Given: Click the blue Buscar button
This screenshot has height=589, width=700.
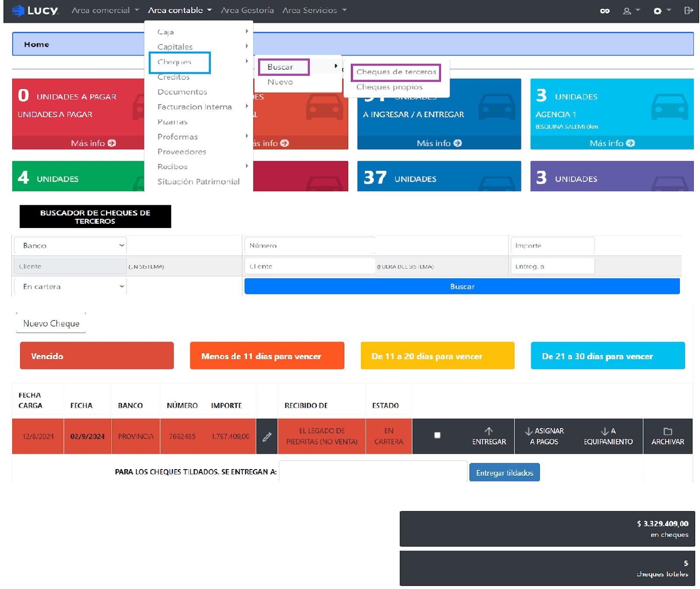Looking at the screenshot, I should point(462,286).
